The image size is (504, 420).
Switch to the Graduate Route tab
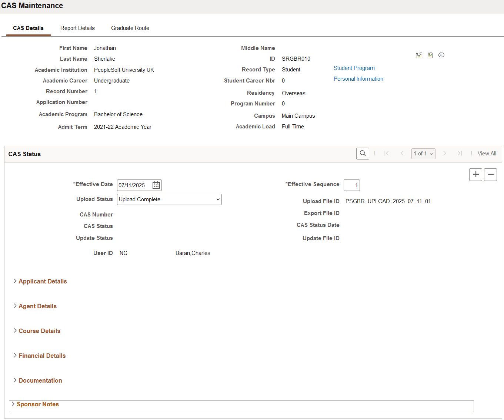[x=130, y=28]
